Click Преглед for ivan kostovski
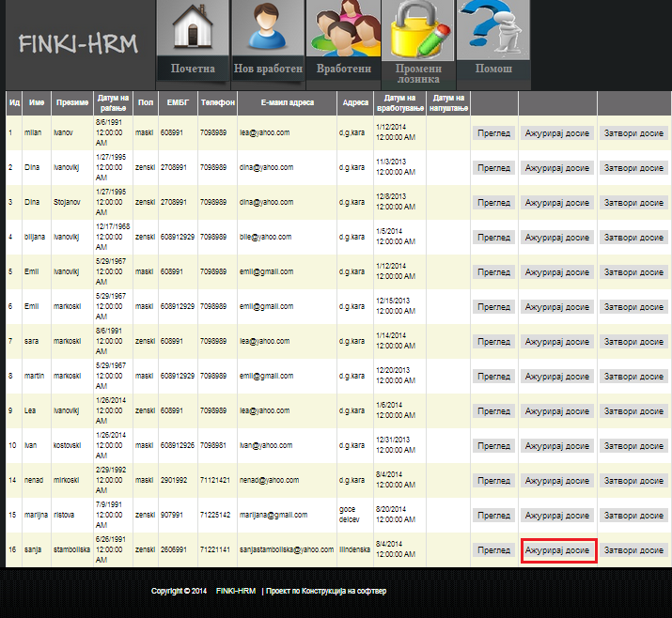The width and height of the screenshot is (672, 618). point(493,446)
